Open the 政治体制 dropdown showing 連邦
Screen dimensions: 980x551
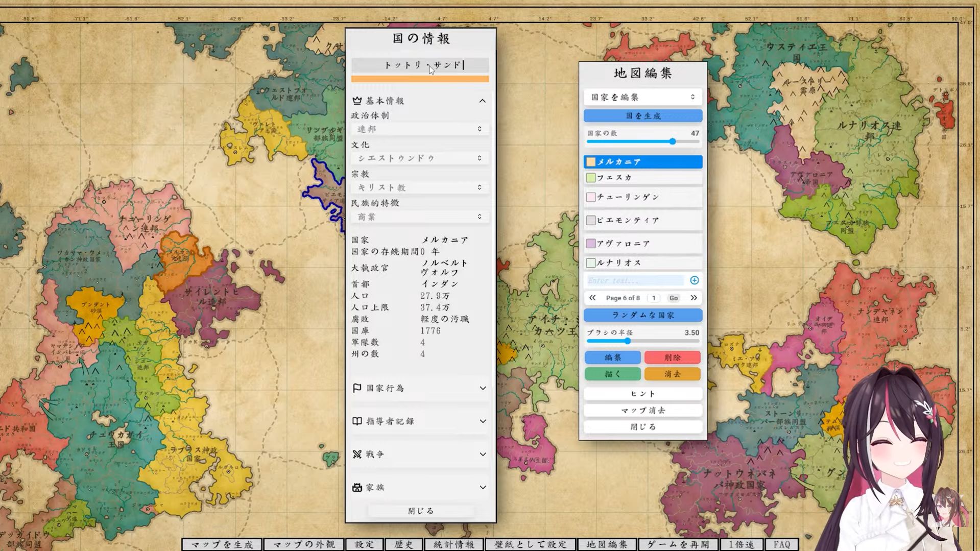click(x=419, y=129)
